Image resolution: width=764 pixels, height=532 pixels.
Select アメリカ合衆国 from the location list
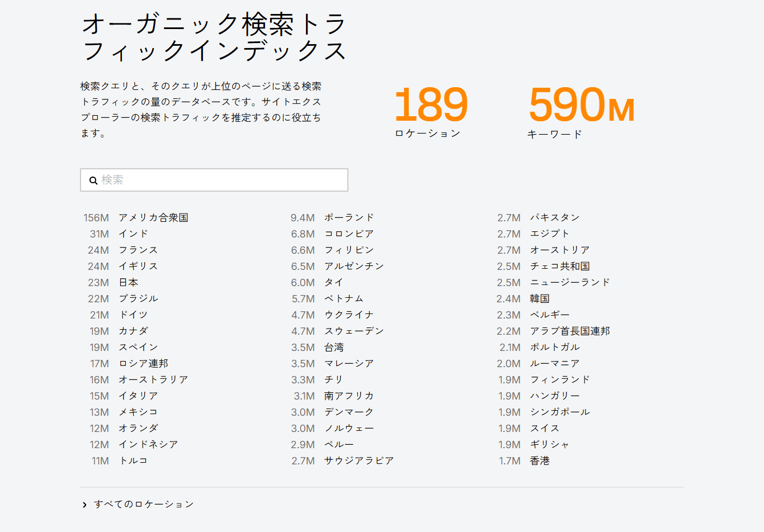point(152,217)
